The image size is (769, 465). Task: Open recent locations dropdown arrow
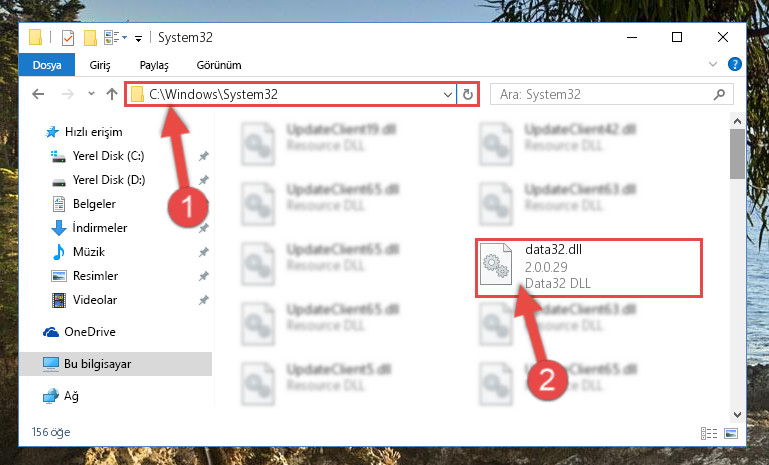[x=91, y=94]
